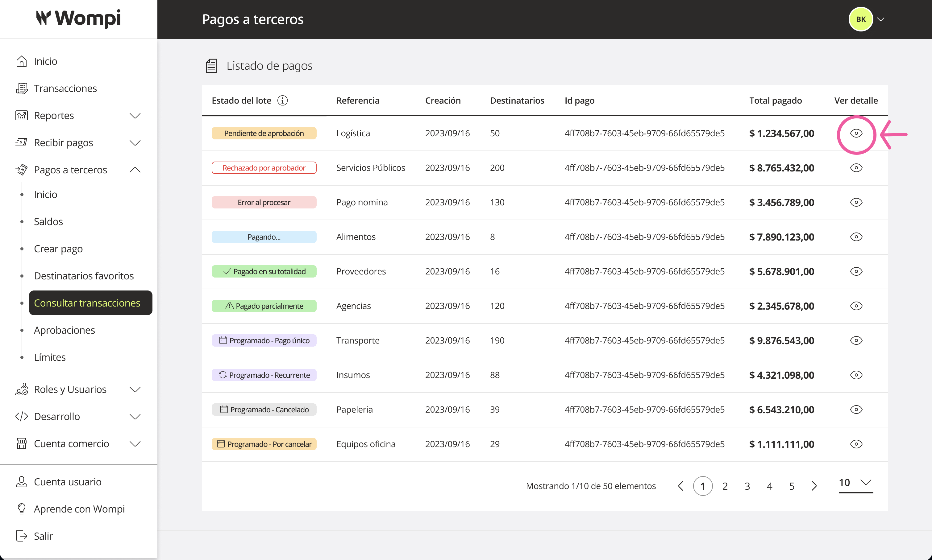Viewport: 932px width, 560px height.
Task: Click the Programado - Recurrente status badge
Action: click(264, 375)
